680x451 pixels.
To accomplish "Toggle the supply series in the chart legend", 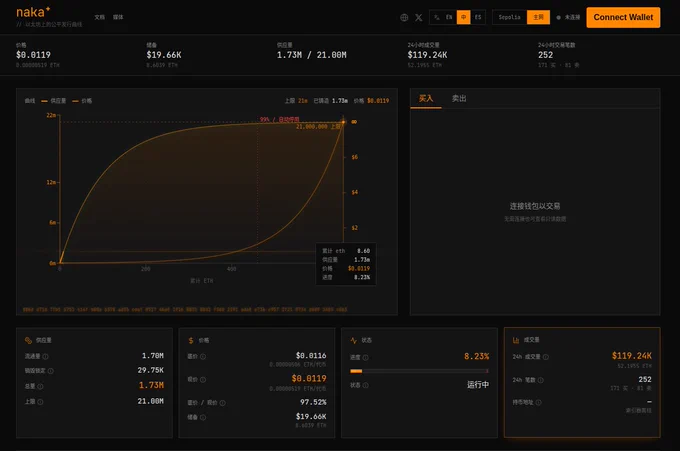I will [x=54, y=101].
